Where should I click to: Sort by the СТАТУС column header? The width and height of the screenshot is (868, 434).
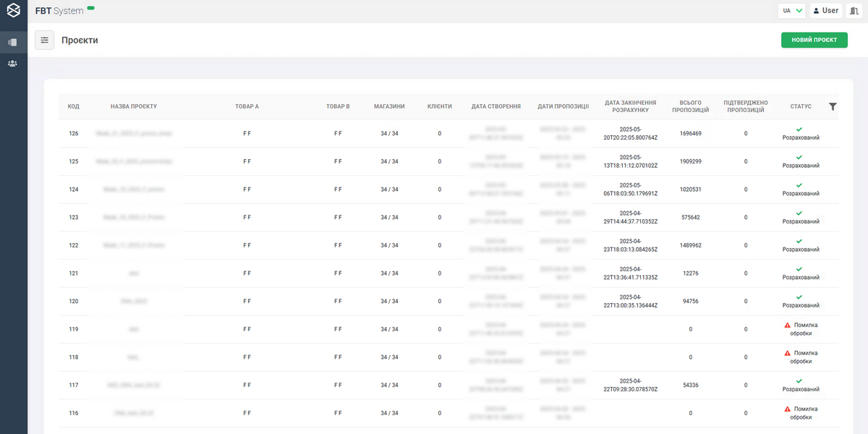tap(801, 106)
